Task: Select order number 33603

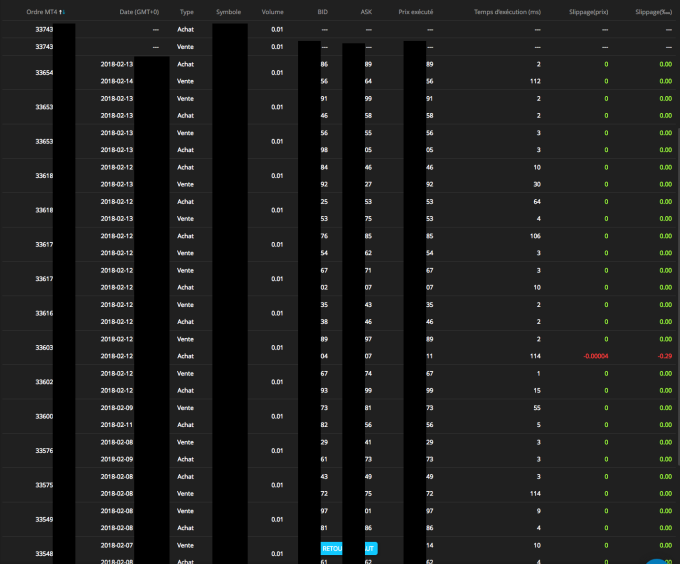Action: click(44, 348)
